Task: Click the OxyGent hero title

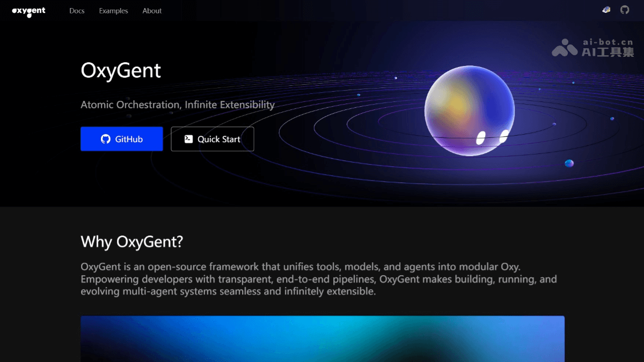Action: point(121,70)
